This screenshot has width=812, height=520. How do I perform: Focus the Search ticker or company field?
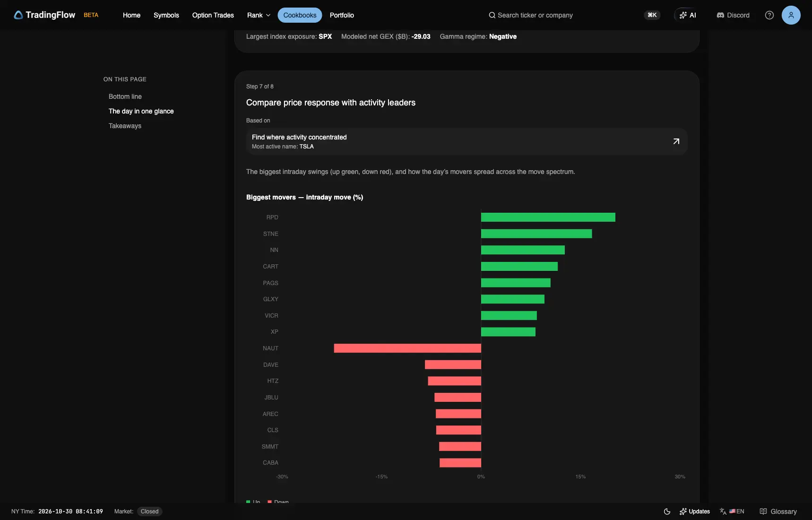(x=535, y=15)
